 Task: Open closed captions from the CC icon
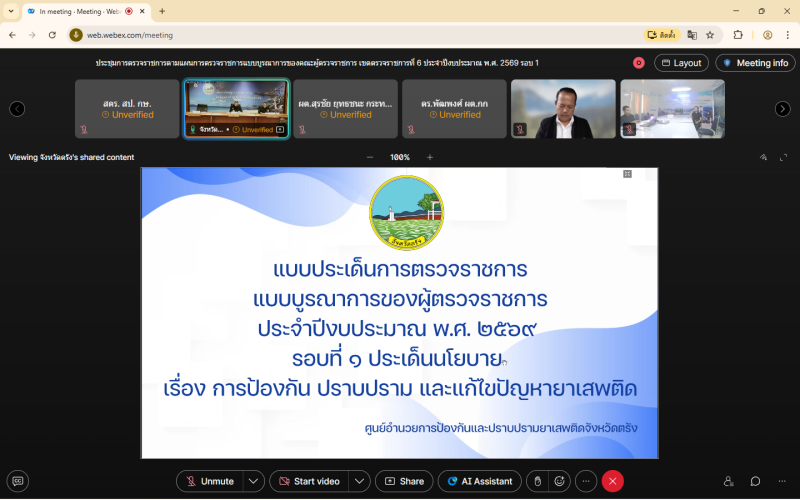(x=18, y=481)
